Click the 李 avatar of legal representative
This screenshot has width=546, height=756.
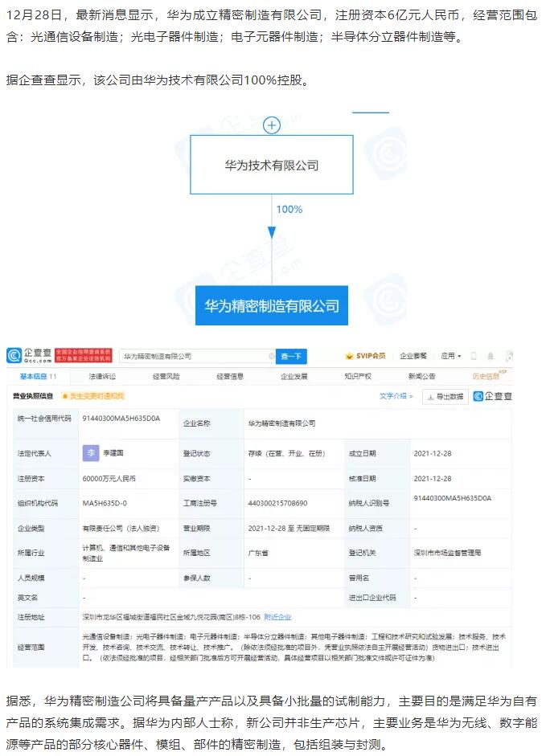[x=91, y=453]
